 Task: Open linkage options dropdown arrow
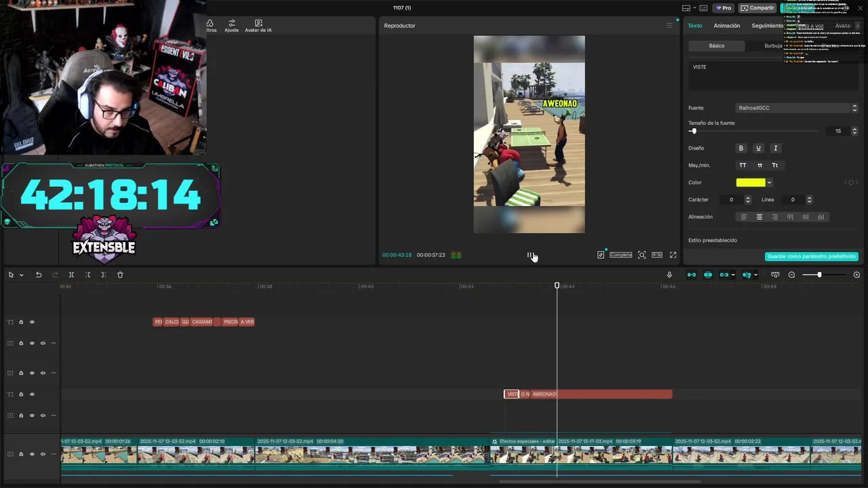734,274
